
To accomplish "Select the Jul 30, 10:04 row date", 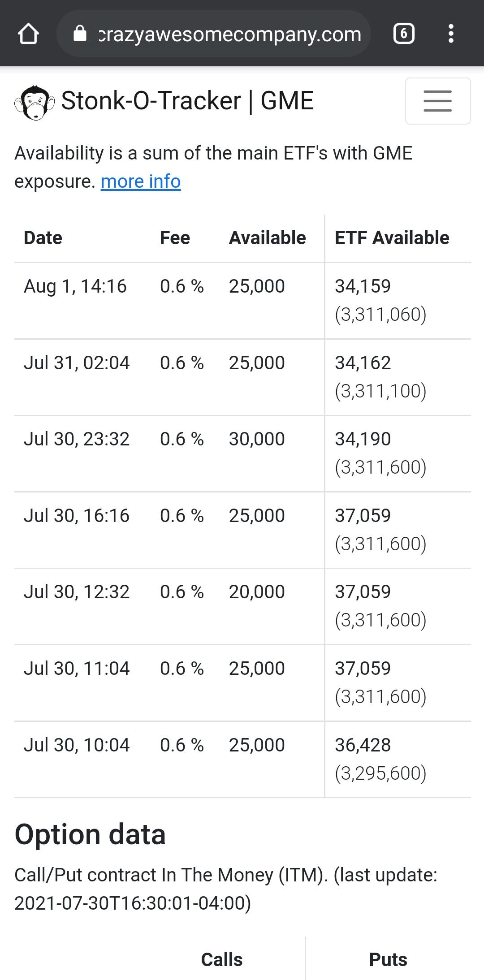I will pyautogui.click(x=77, y=745).
